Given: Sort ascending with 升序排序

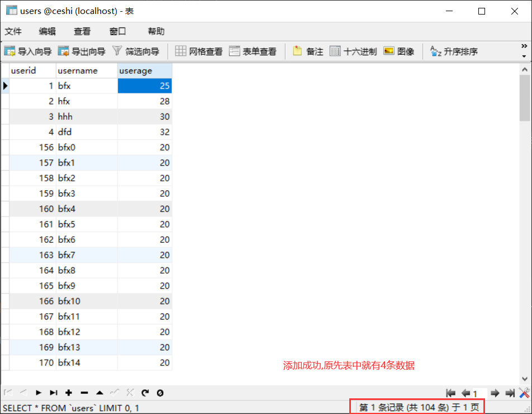Looking at the screenshot, I should (454, 51).
